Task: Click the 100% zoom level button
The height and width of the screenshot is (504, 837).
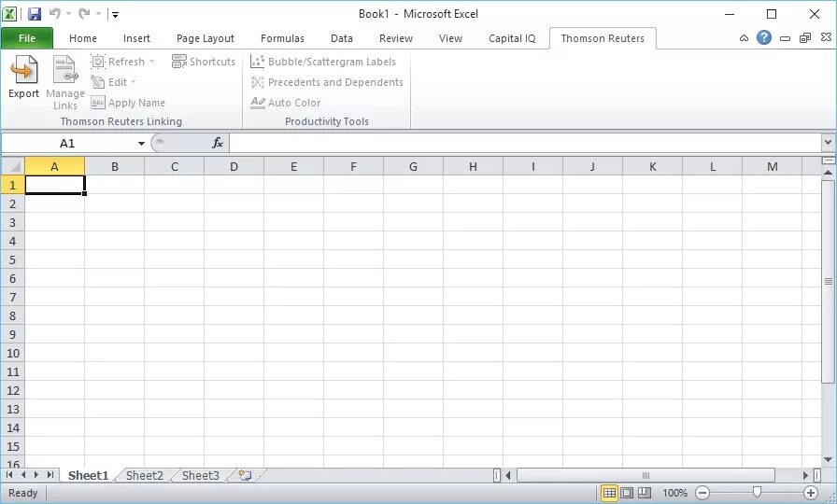Action: (674, 493)
